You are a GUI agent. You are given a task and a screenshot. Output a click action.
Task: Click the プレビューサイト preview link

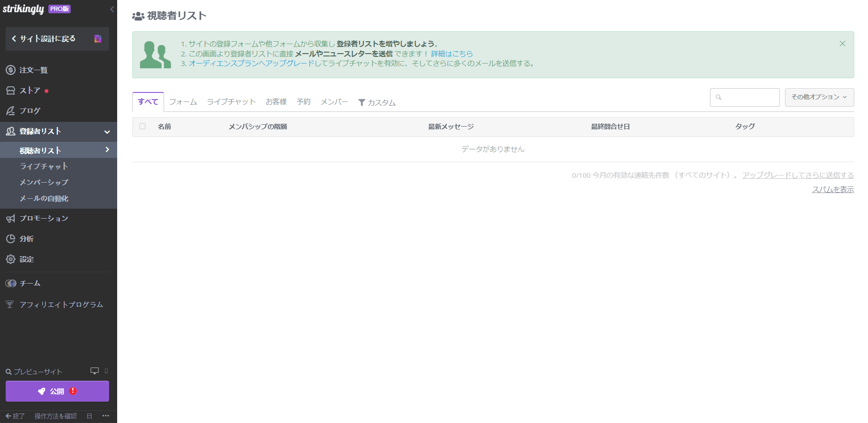point(34,372)
